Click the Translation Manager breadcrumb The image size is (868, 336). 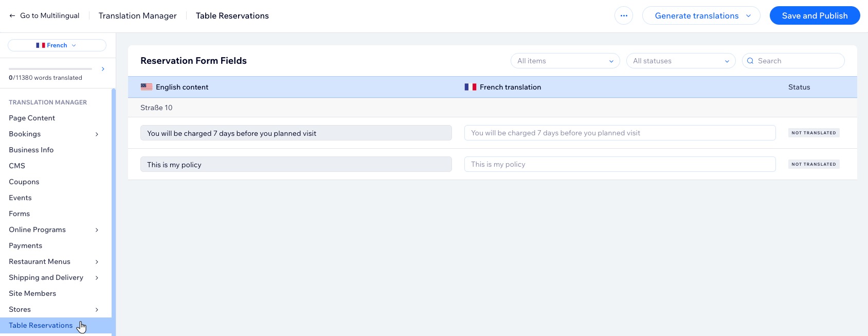coord(137,16)
